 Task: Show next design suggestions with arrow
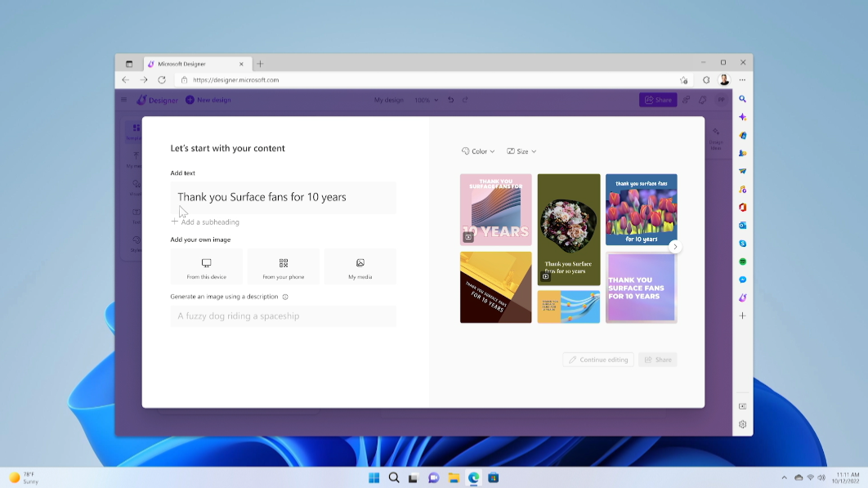coord(674,247)
